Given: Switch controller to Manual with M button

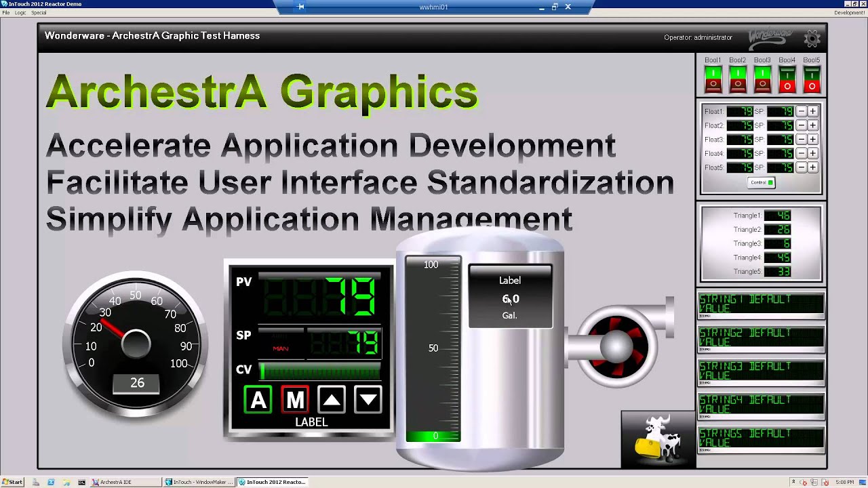Looking at the screenshot, I should [295, 400].
